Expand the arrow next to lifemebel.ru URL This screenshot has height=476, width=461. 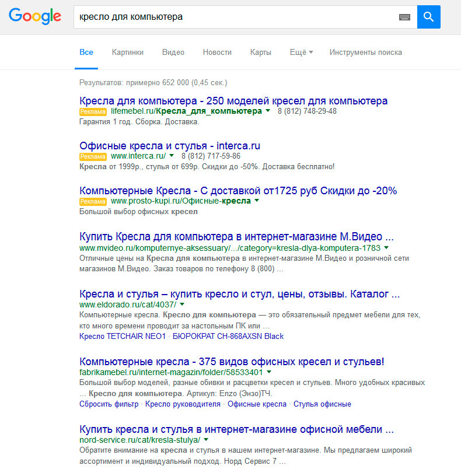click(267, 110)
